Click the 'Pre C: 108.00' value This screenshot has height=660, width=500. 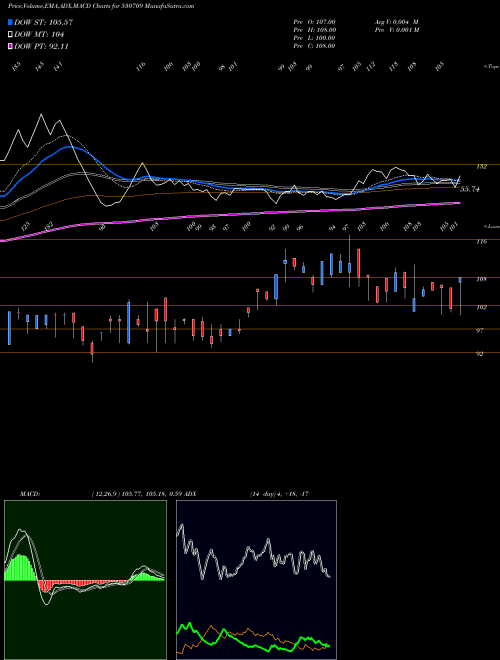click(x=314, y=46)
